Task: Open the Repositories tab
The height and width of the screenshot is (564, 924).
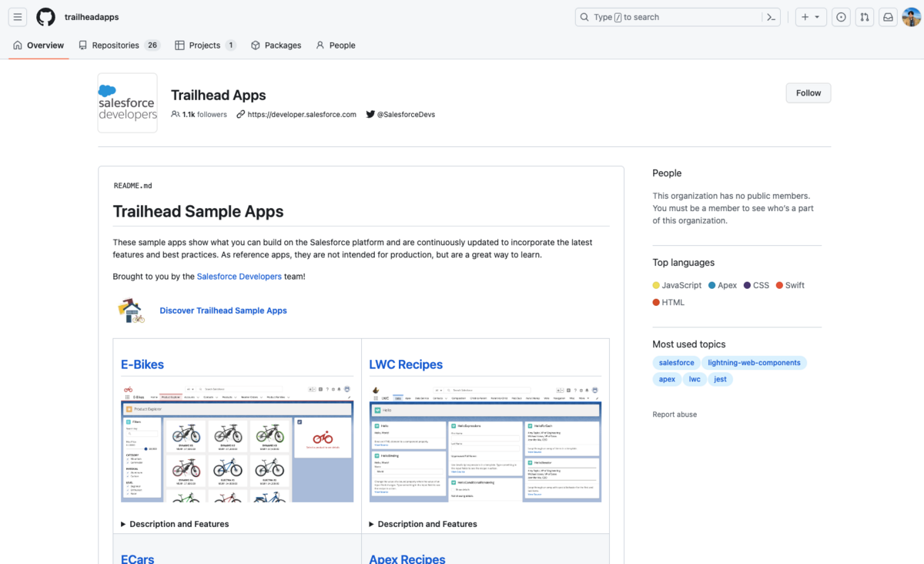Action: (119, 45)
